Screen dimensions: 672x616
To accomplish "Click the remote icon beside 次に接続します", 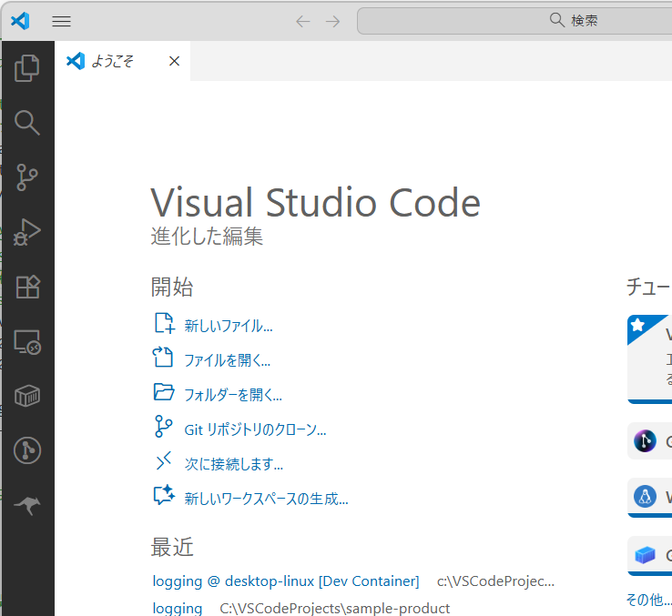I will coord(164,461).
